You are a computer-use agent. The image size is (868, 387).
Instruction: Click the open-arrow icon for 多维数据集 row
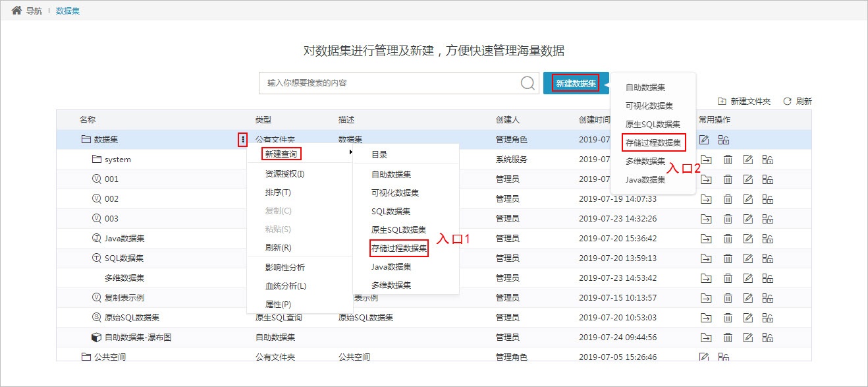coord(707,278)
